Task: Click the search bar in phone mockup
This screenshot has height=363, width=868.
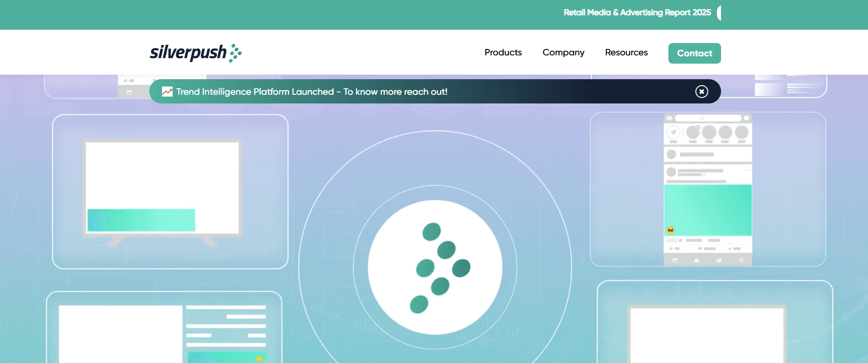Action: [x=708, y=118]
